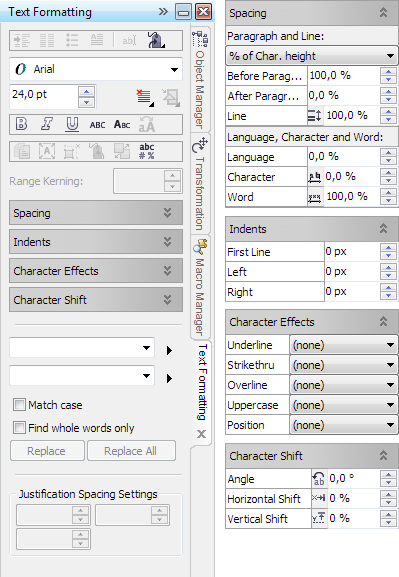Enable Find whole words only checkbox
The width and height of the screenshot is (399, 577).
(x=19, y=428)
